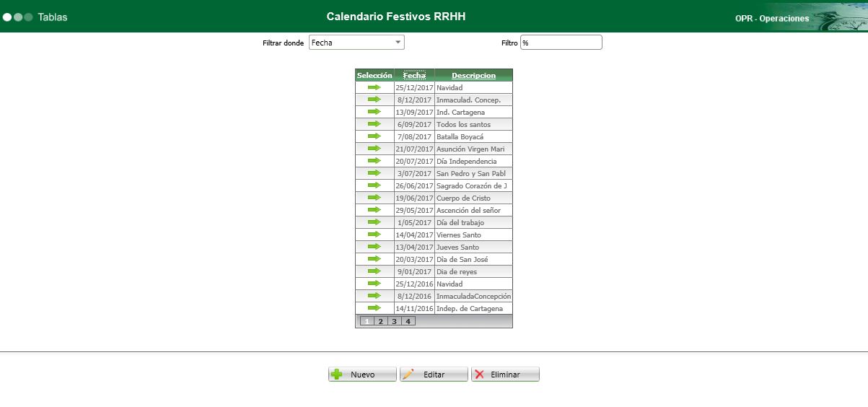This screenshot has height=407, width=868.
Task: Select the Jueves Santo row arrow
Action: (x=374, y=247)
